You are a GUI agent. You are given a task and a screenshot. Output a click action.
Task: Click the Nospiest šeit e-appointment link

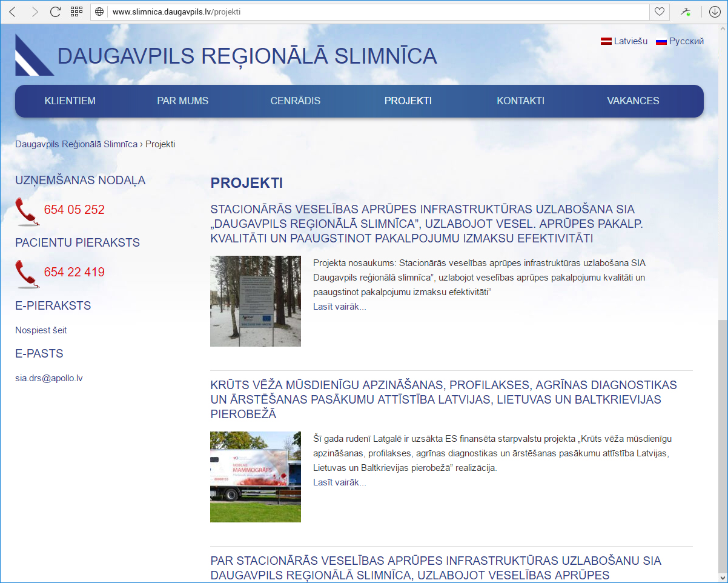click(x=41, y=330)
